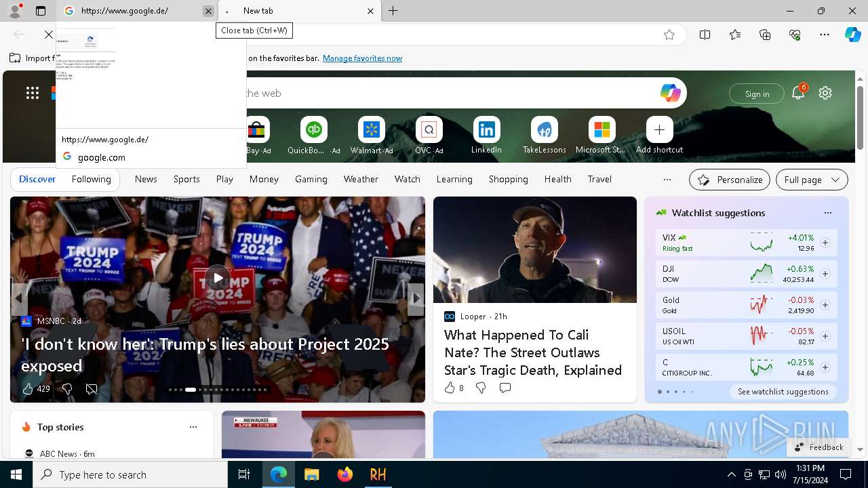Click the Manage favorites now link
Image resolution: width=868 pixels, height=488 pixels.
click(x=362, y=58)
